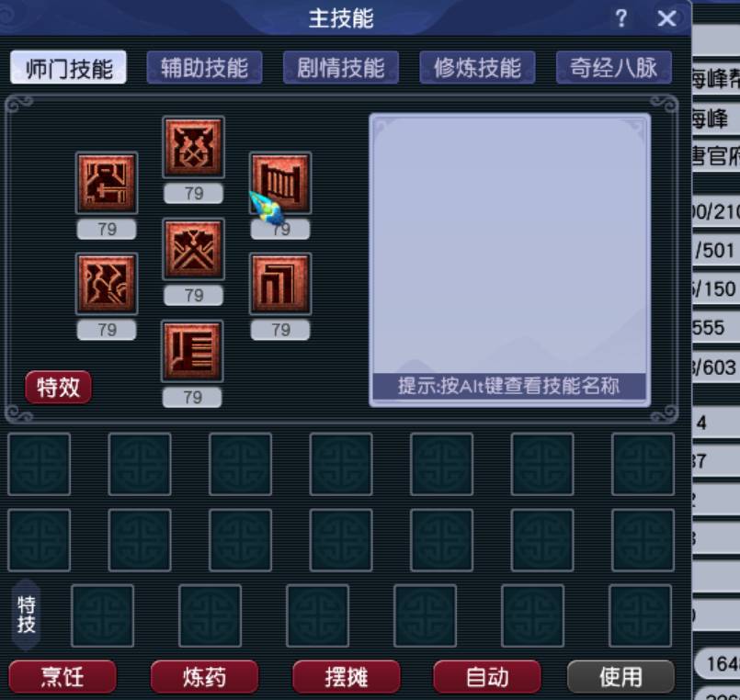Viewport: 740px width, 700px height.
Task: Open help with the question mark icon
Action: (x=621, y=19)
